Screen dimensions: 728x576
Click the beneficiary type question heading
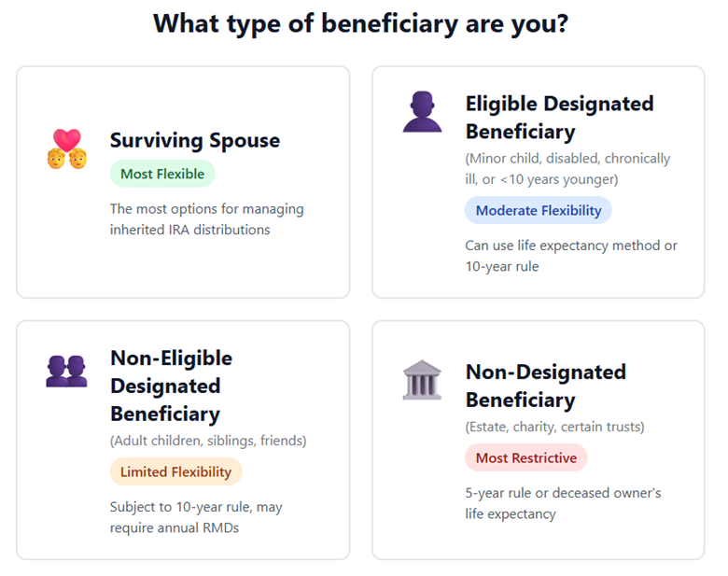click(x=360, y=23)
